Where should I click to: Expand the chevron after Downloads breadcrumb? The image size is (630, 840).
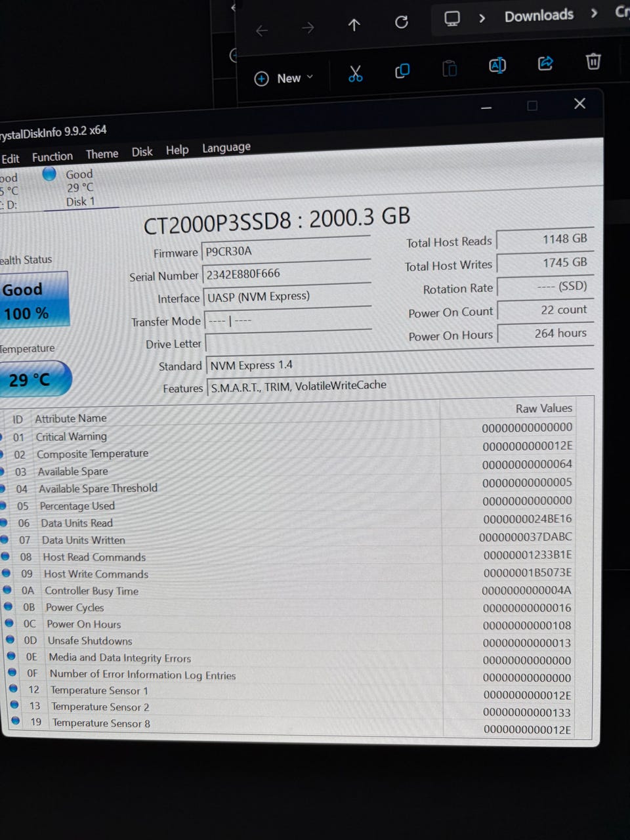click(594, 12)
